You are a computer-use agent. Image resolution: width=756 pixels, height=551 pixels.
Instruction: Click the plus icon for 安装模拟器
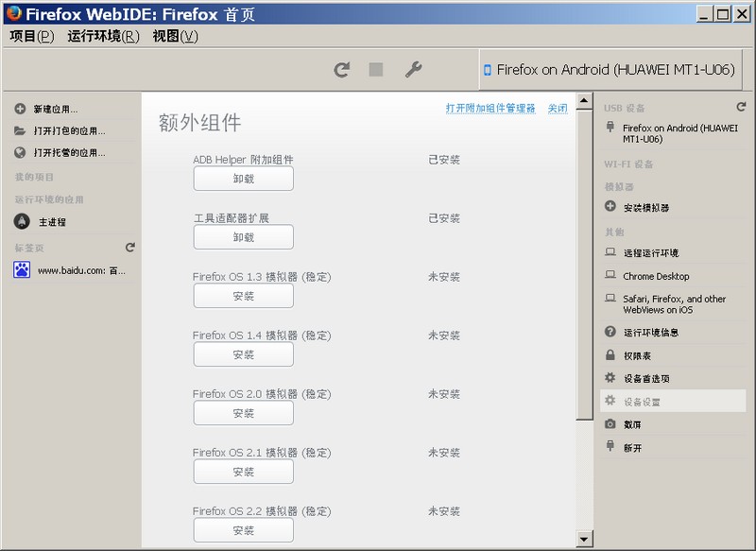(x=610, y=206)
